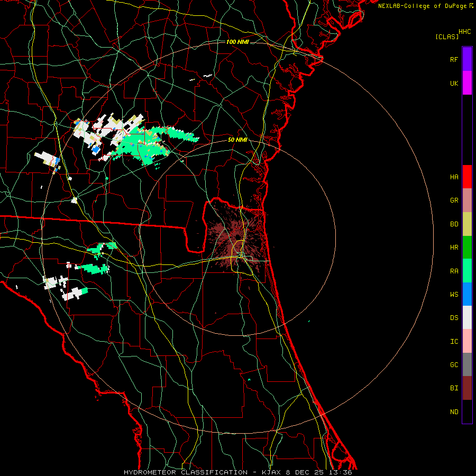476x476 pixels.
Task: Click the RF legend label
Action: coord(454,59)
